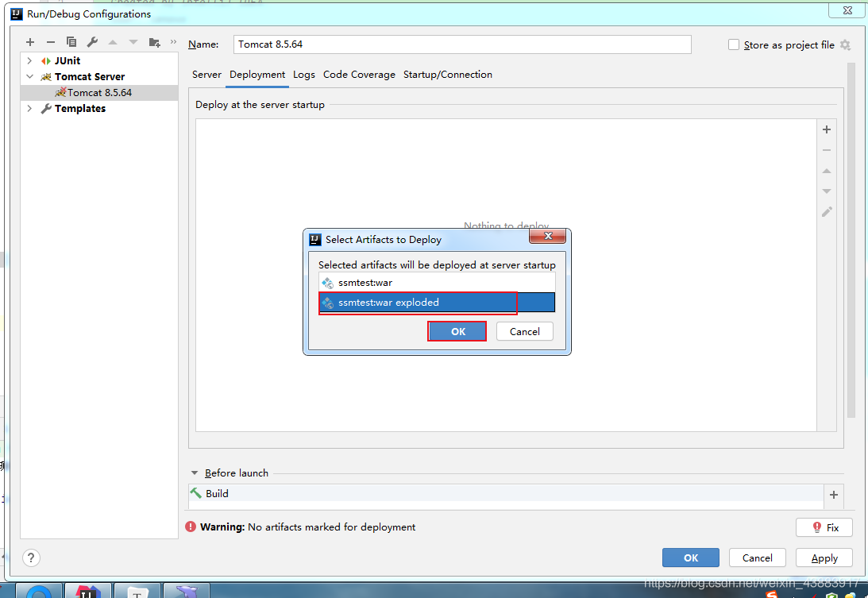Click Cancel at the bottom of Run/Debug Configurations
868x598 pixels.
point(758,558)
